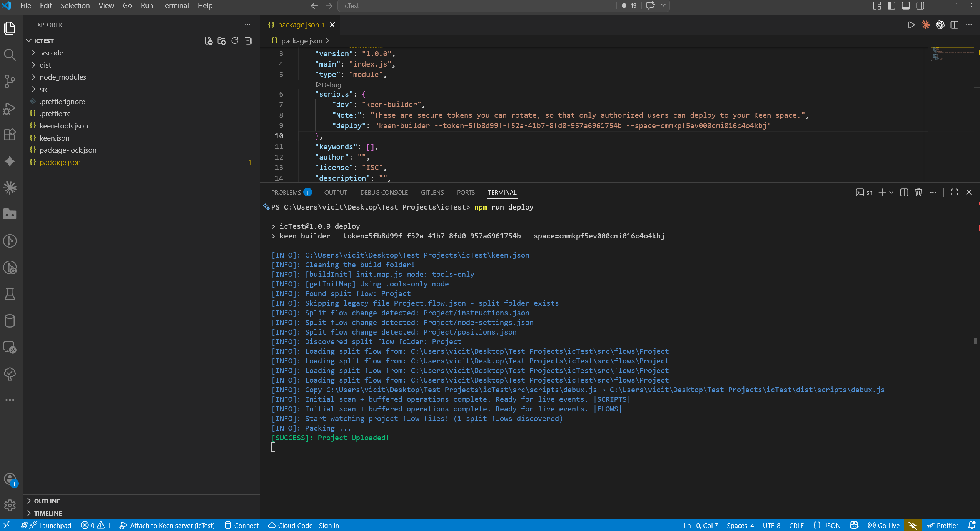Click the CRLF end-of-line indicator
The width and height of the screenshot is (980, 531).
pos(796,525)
